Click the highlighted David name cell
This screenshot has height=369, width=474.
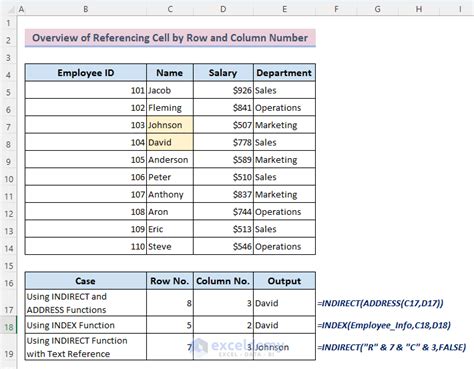(170, 142)
